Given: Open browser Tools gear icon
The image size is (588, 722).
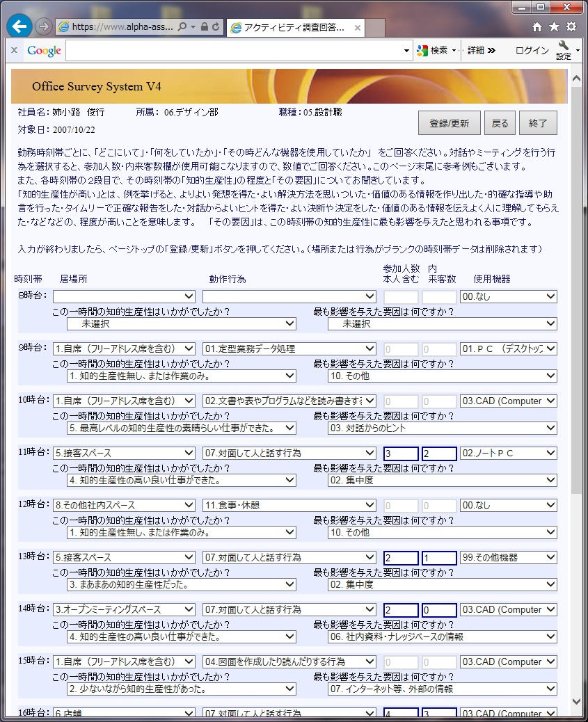Looking at the screenshot, I should (571, 26).
